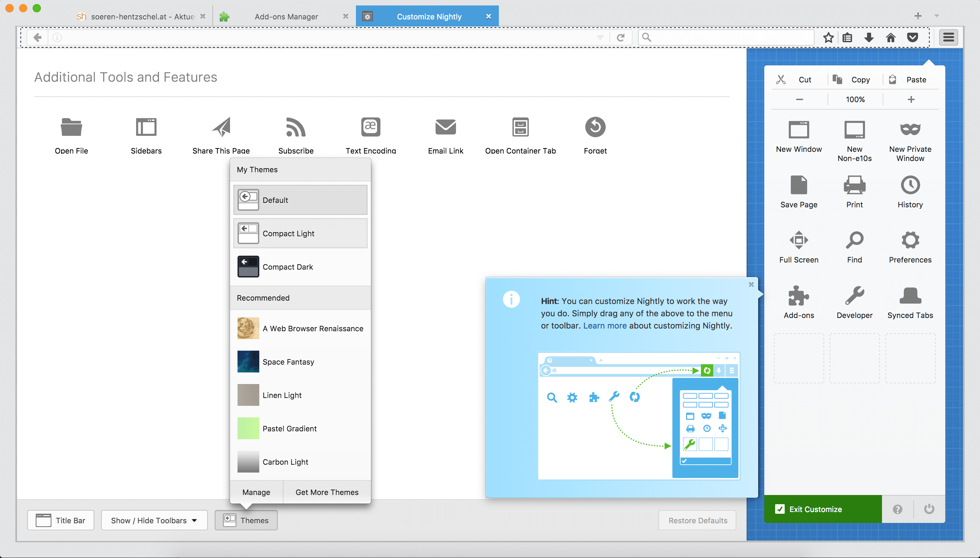980x558 pixels.
Task: Select the Default theme
Action: coord(300,200)
